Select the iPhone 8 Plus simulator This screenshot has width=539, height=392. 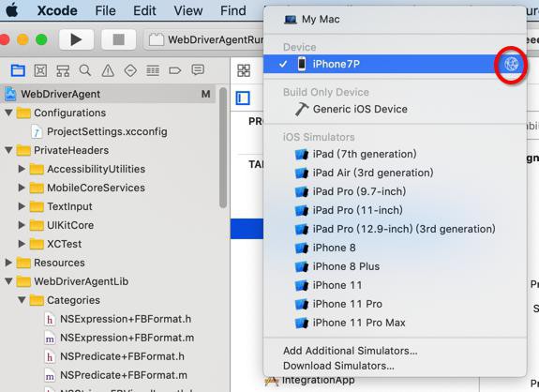pos(395,266)
